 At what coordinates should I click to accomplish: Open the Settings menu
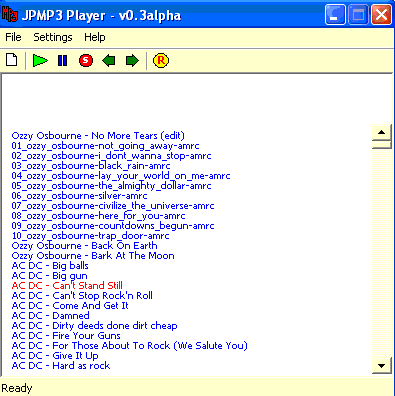[53, 37]
